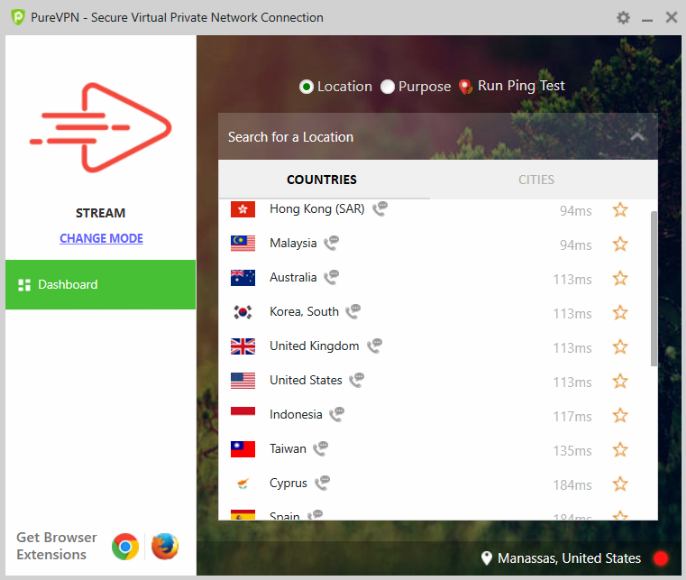This screenshot has height=580, width=686.
Task: Click the phone chat icon next to Taiwan
Action: [320, 448]
